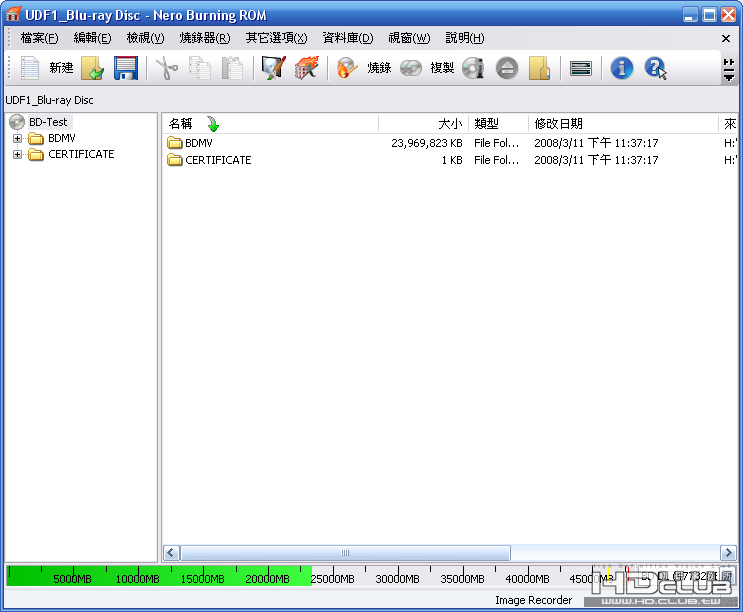
Task: Sort by the 修改日期 column header
Action: pos(624,124)
